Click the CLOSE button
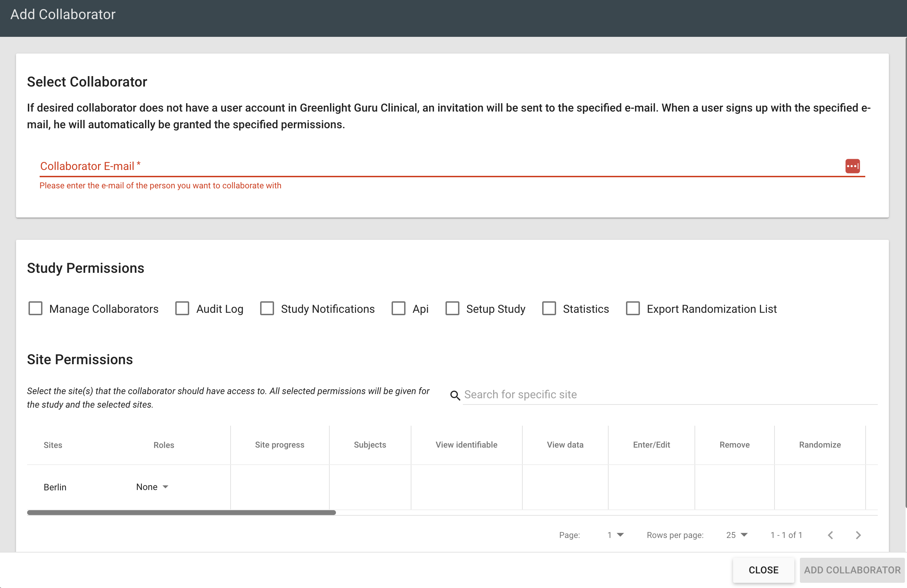The height and width of the screenshot is (588, 907). [763, 570]
